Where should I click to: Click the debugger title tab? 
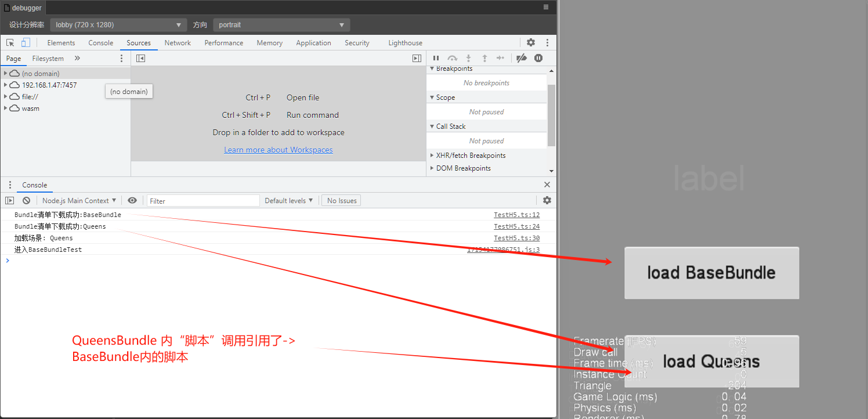click(x=23, y=8)
